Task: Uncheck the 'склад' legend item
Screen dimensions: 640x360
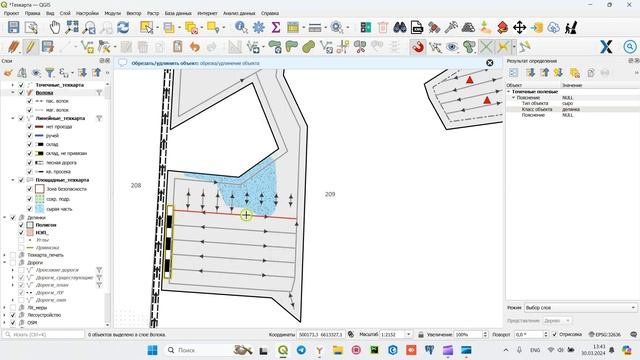Action: pos(29,144)
